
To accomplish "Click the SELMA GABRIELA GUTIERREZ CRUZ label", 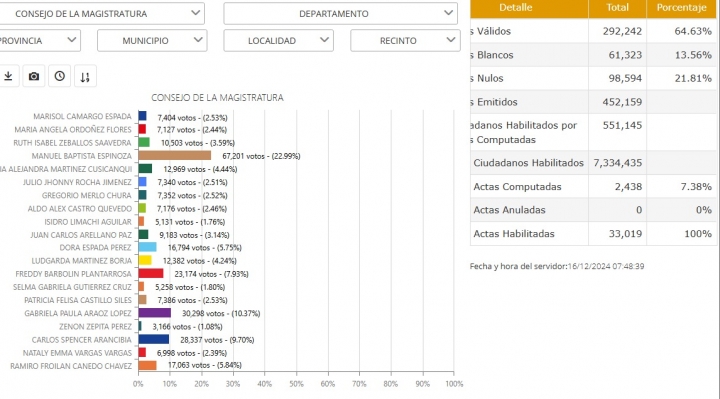I will click(72, 287).
